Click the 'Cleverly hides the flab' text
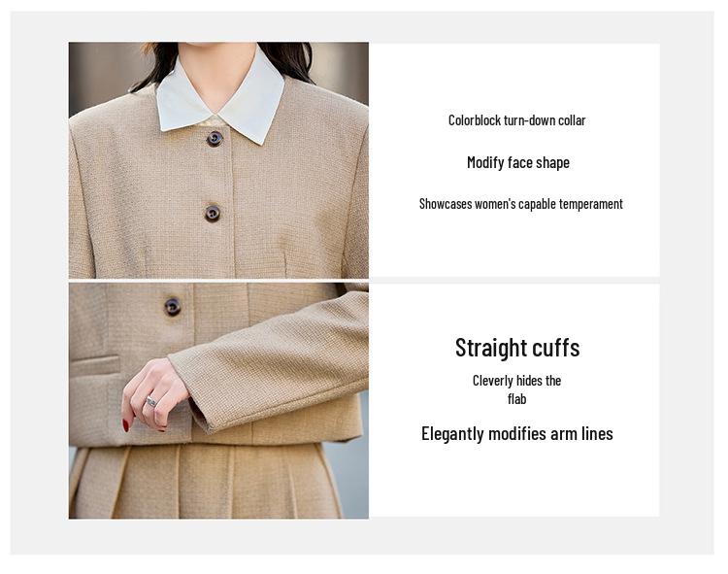The image size is (728, 574). coord(516,389)
